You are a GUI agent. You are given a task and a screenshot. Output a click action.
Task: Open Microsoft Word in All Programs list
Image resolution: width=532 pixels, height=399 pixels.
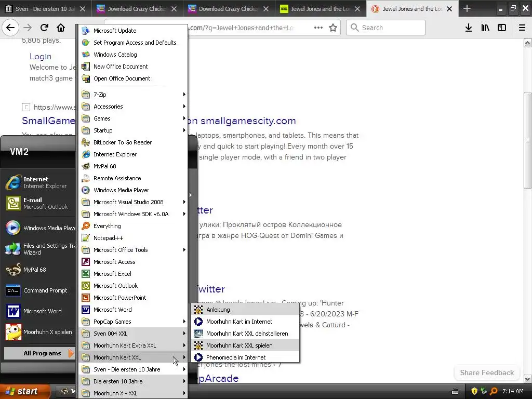(x=133, y=310)
